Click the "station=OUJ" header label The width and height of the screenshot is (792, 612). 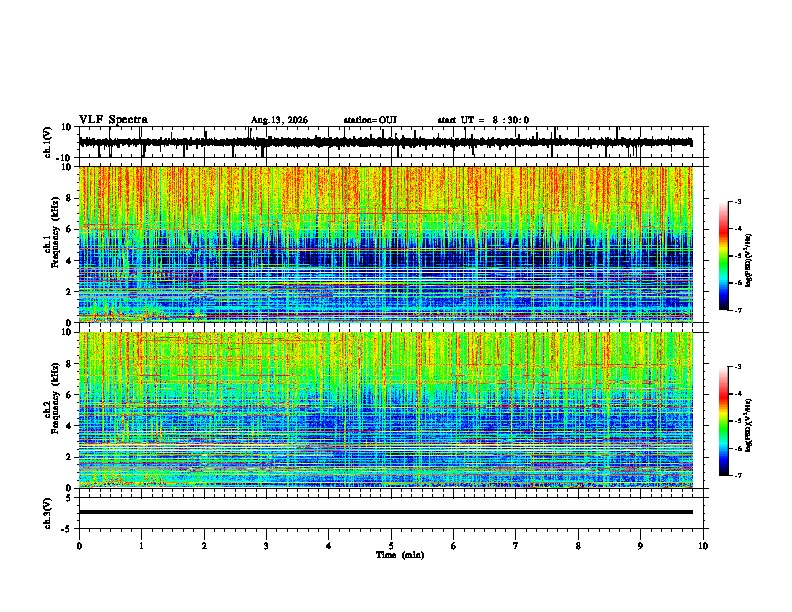point(370,120)
